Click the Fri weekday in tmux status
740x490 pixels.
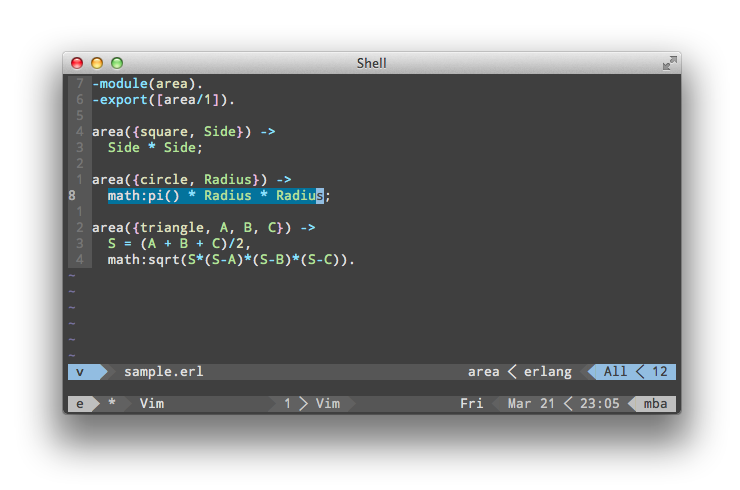471,404
